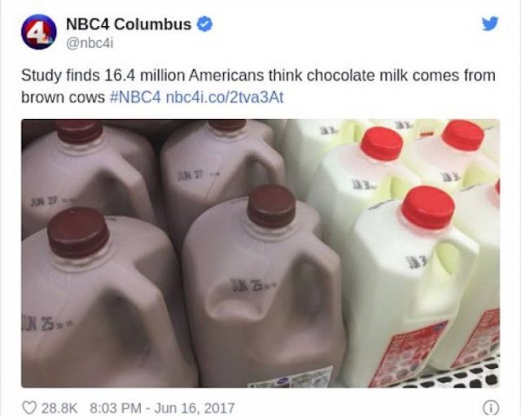Image resolution: width=521 pixels, height=420 pixels.
Task: Click the front white milk jug's red cap
Action: (x=428, y=207)
